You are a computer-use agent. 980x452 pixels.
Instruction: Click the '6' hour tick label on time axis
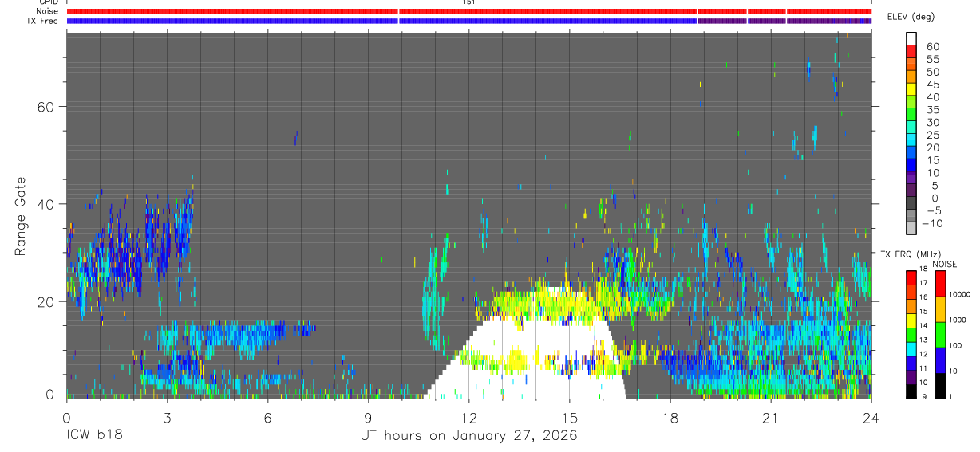(x=267, y=418)
